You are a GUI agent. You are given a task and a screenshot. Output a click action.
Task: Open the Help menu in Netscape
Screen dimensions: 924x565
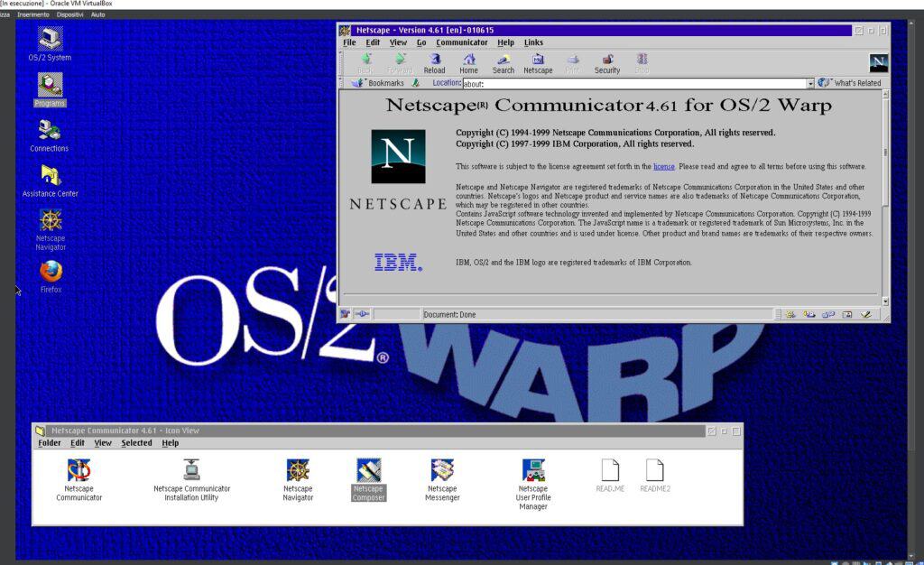click(505, 42)
